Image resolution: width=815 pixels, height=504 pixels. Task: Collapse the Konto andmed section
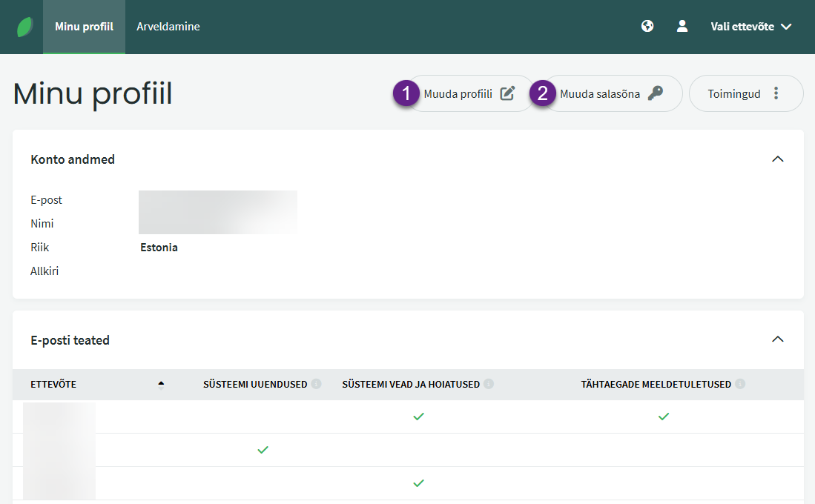[777, 159]
